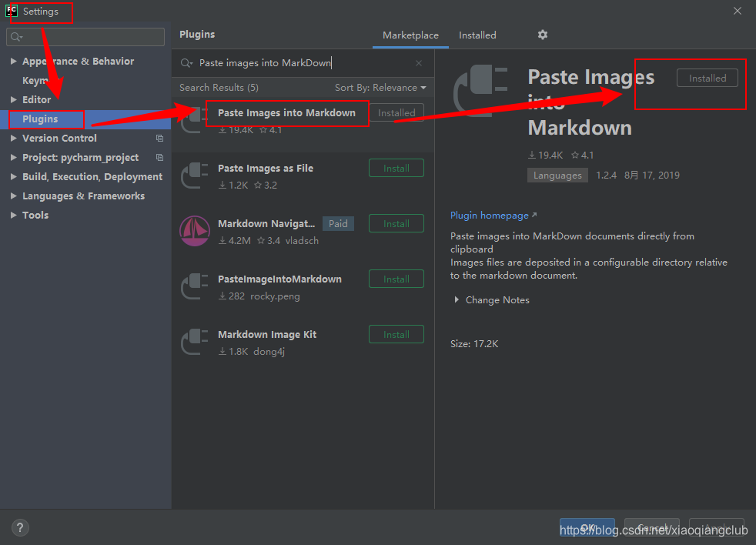Select the Markdown Image Kit result title
This screenshot has width=756, height=545.
pyautogui.click(x=267, y=335)
